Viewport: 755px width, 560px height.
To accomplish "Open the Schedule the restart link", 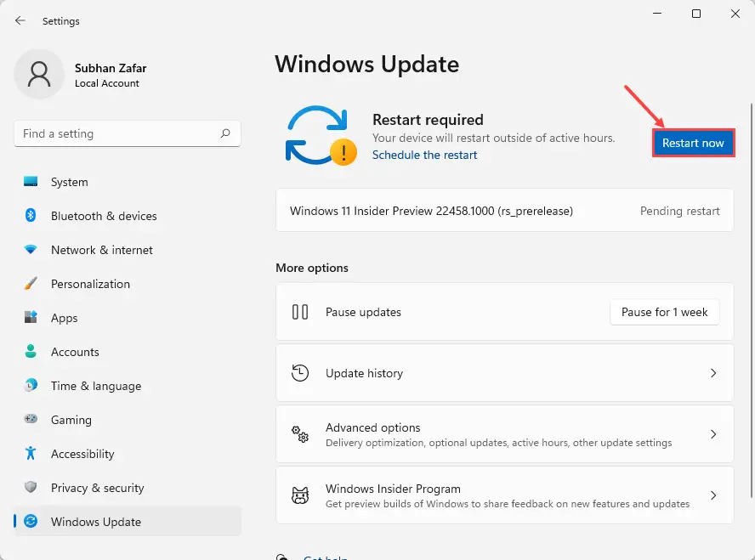I will click(x=424, y=155).
